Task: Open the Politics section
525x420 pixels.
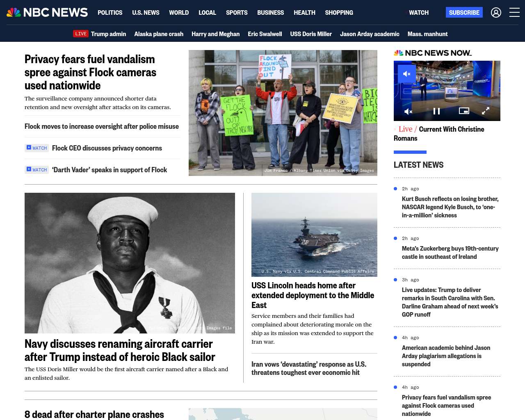Action: click(110, 13)
